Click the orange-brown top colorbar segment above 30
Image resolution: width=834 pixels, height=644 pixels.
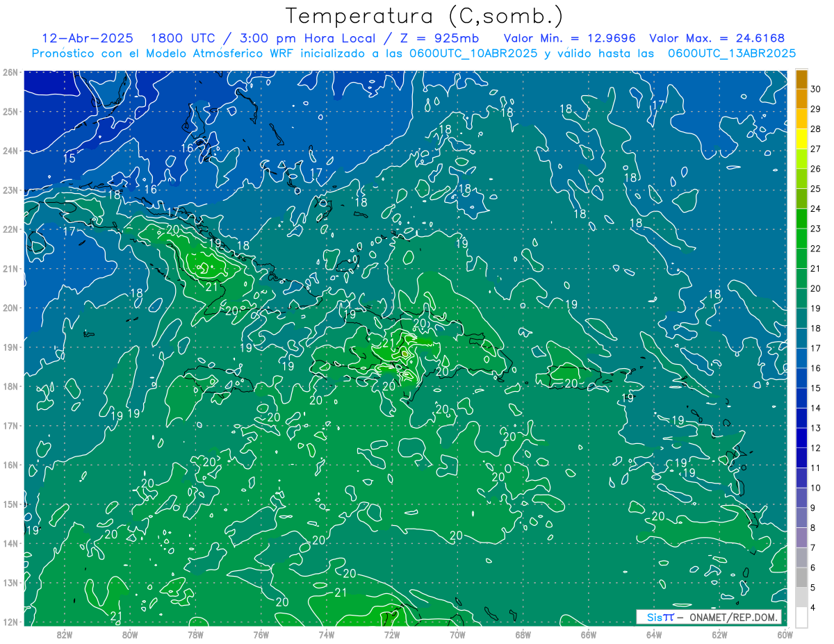[801, 79]
